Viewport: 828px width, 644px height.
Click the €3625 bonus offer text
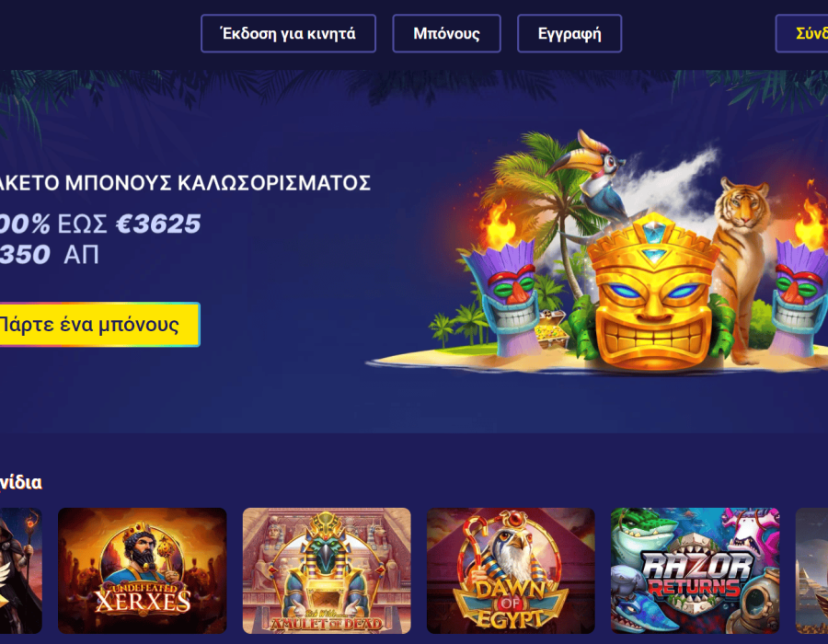(x=158, y=224)
